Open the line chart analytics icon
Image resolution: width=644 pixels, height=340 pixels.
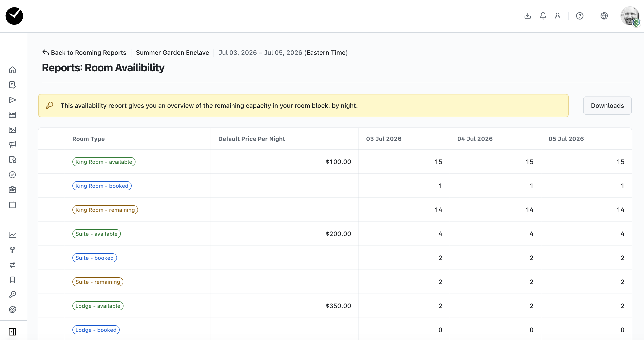pos(12,235)
